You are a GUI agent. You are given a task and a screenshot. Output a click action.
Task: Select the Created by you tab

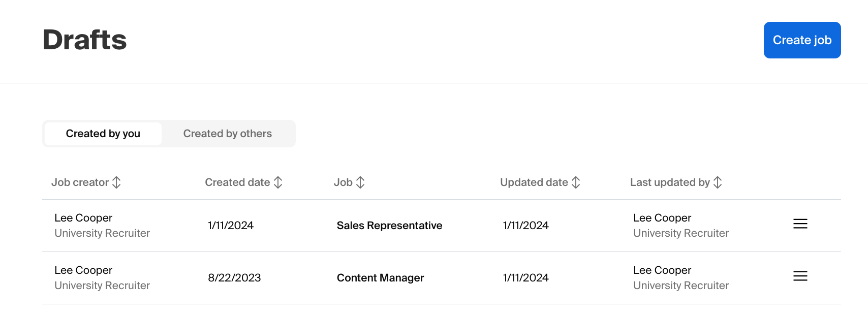point(103,133)
